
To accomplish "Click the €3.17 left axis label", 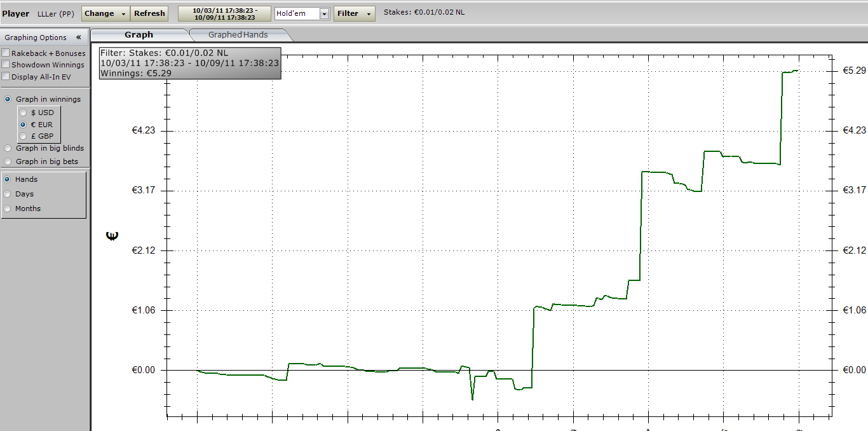I will (144, 190).
